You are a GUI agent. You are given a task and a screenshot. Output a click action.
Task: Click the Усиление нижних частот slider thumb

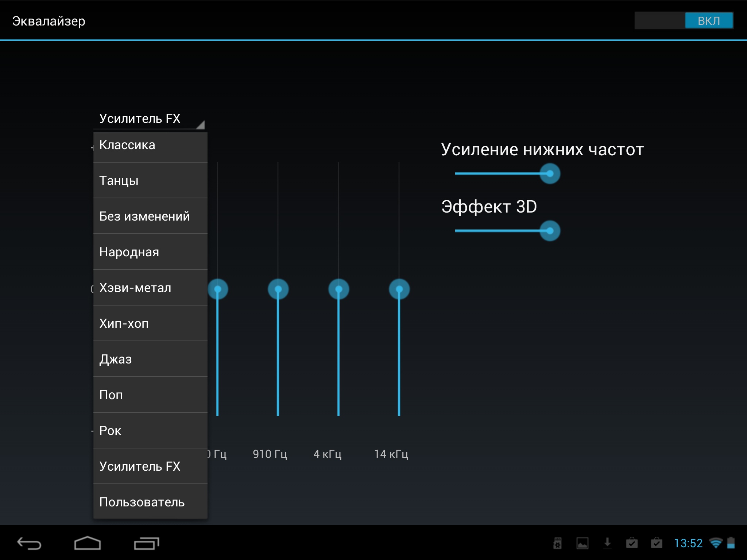click(x=550, y=174)
